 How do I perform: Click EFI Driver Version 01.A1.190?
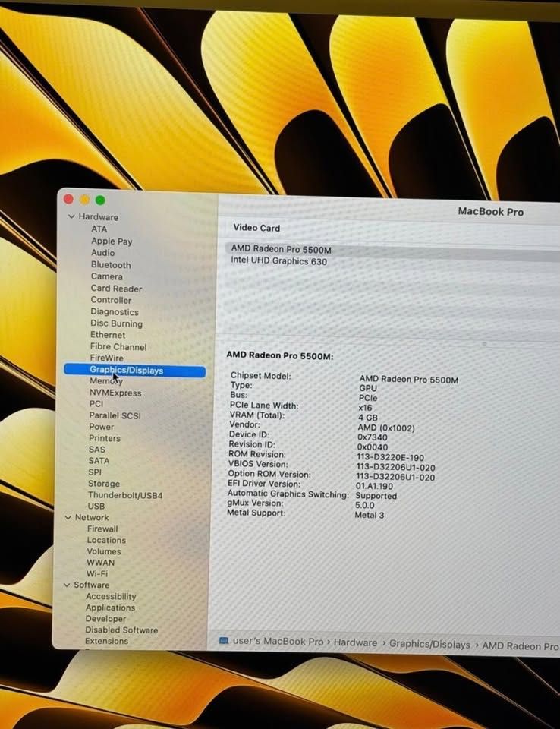374,486
